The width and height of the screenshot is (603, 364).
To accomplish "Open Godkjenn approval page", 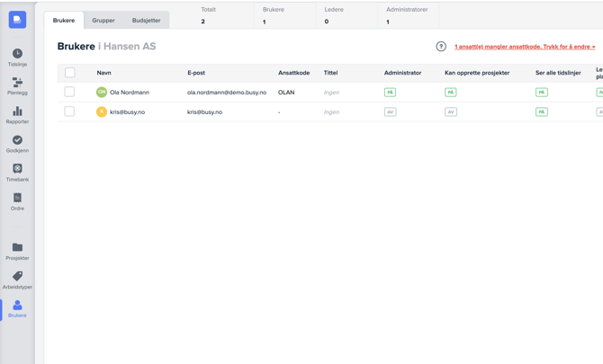I will pos(17,144).
